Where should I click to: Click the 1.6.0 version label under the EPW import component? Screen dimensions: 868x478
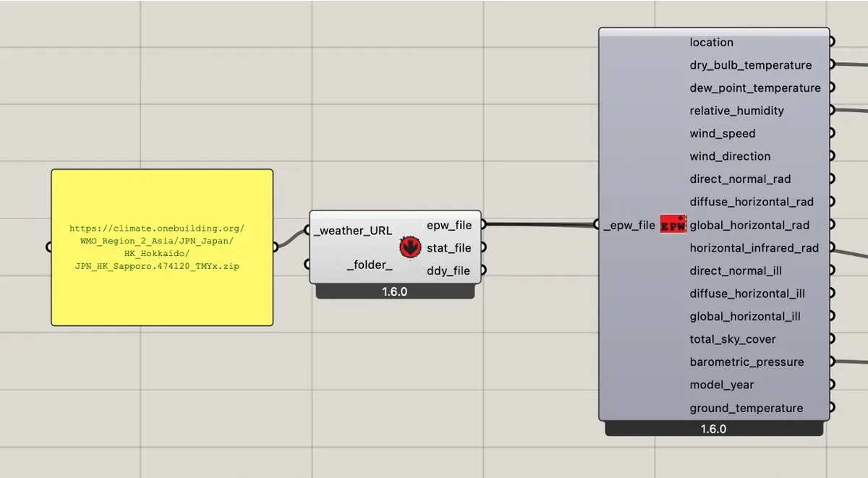[713, 429]
